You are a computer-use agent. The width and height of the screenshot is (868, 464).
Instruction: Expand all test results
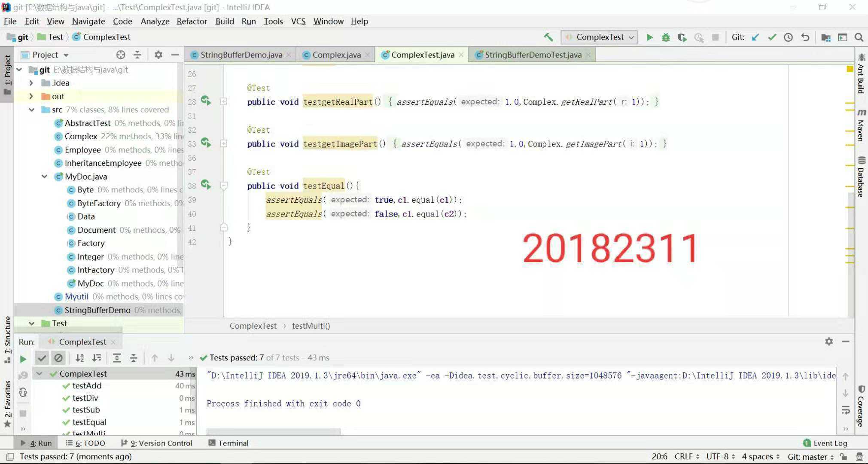tap(117, 358)
